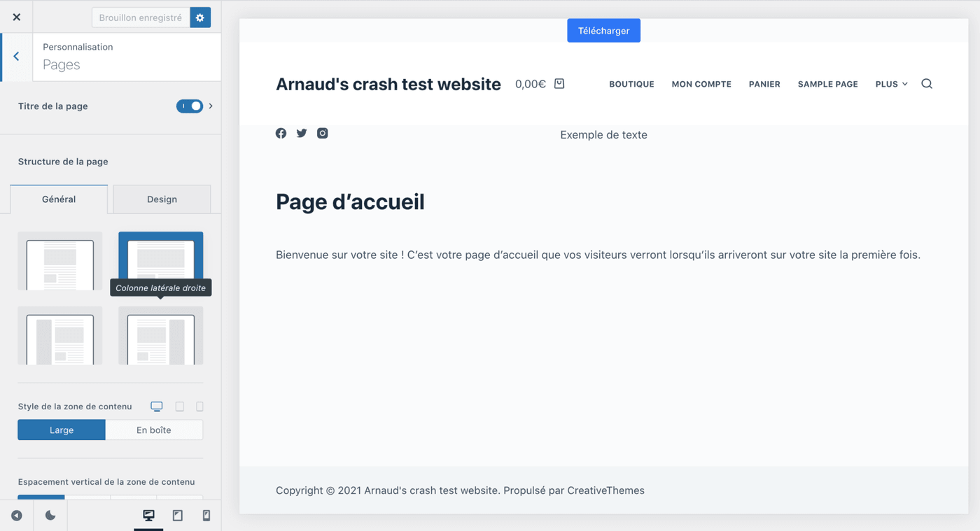Viewport: 980px width, 531px height.
Task: Click the gear icon next to Brouillon enregistré
Action: click(200, 17)
